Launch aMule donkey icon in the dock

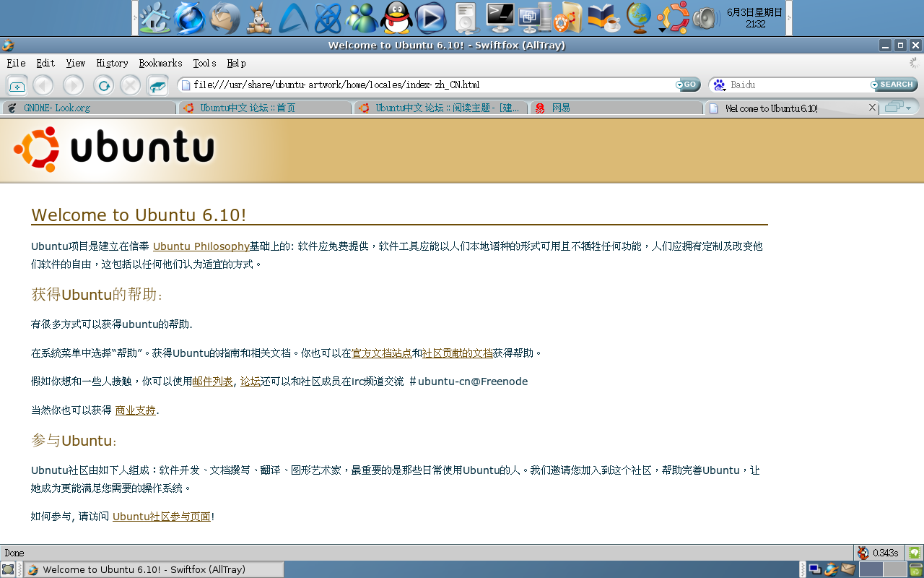(x=259, y=18)
